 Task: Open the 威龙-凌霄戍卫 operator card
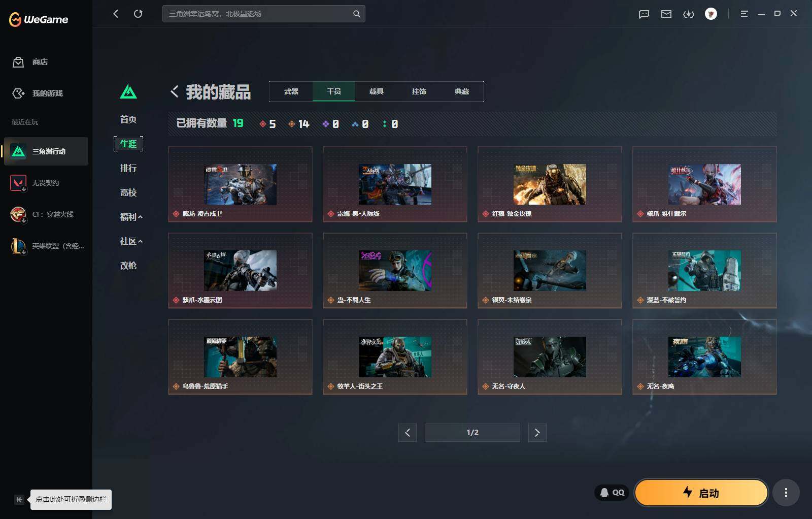pos(240,184)
